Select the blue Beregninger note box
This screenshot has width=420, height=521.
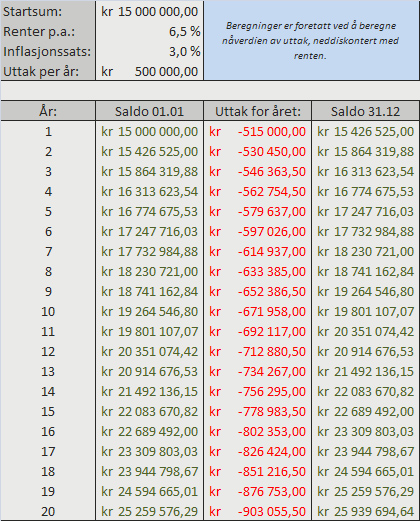coord(311,40)
